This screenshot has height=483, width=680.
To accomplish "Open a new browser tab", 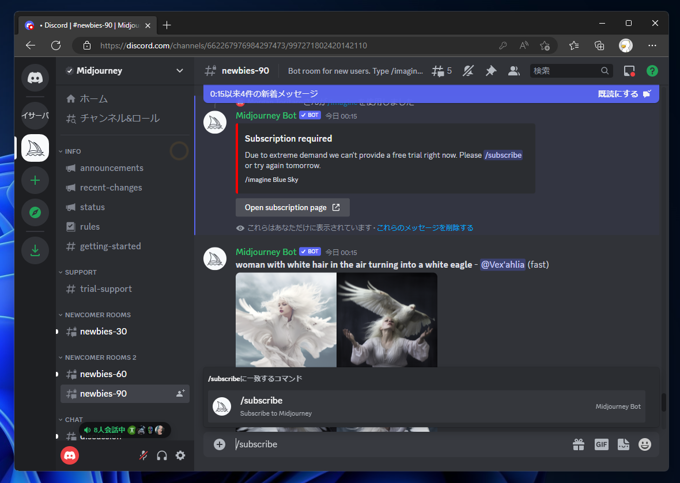I will [167, 25].
